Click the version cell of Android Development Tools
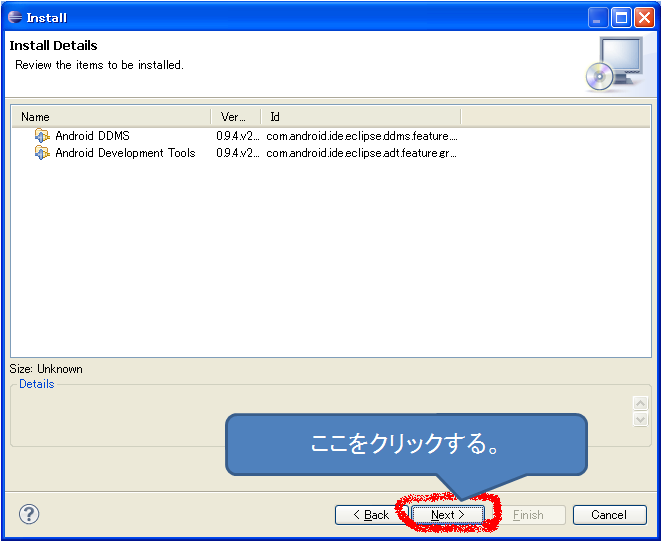This screenshot has width=662, height=542. tap(238, 152)
